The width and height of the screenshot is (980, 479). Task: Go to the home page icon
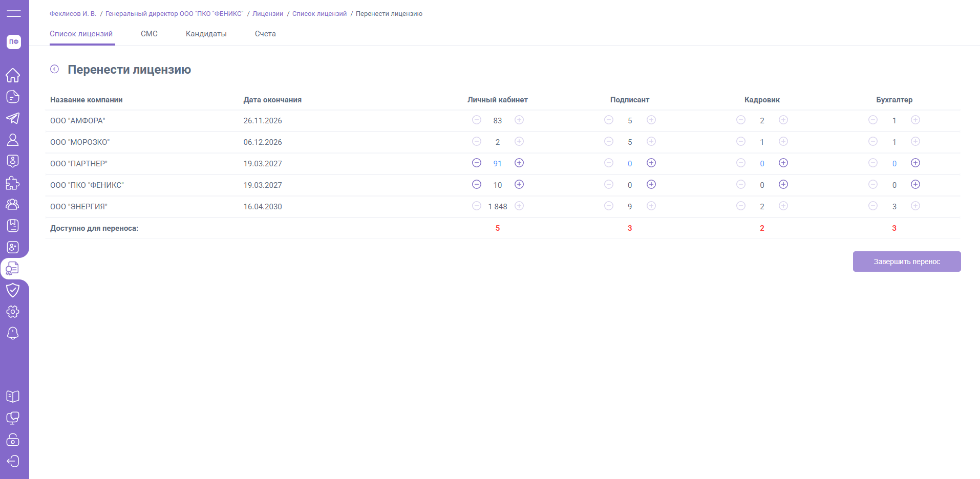[13, 75]
